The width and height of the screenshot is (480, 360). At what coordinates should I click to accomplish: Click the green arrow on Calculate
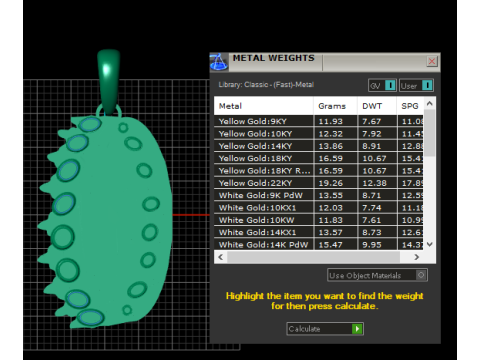point(357,329)
